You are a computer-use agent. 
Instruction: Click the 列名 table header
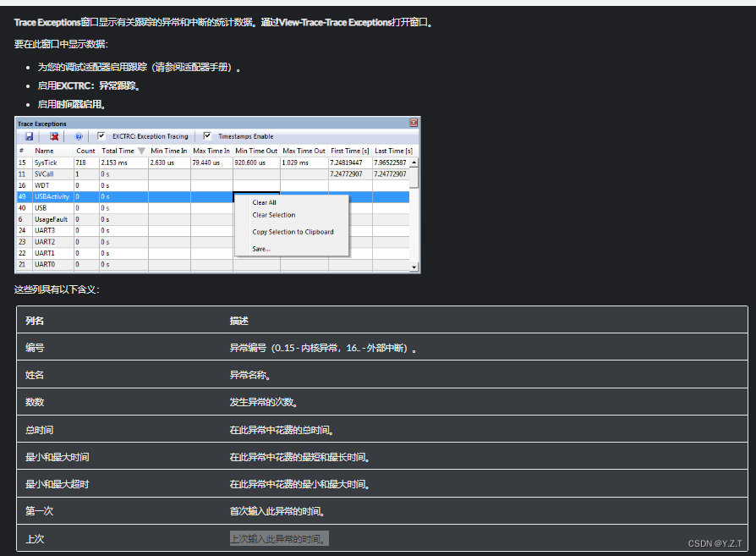[35, 321]
